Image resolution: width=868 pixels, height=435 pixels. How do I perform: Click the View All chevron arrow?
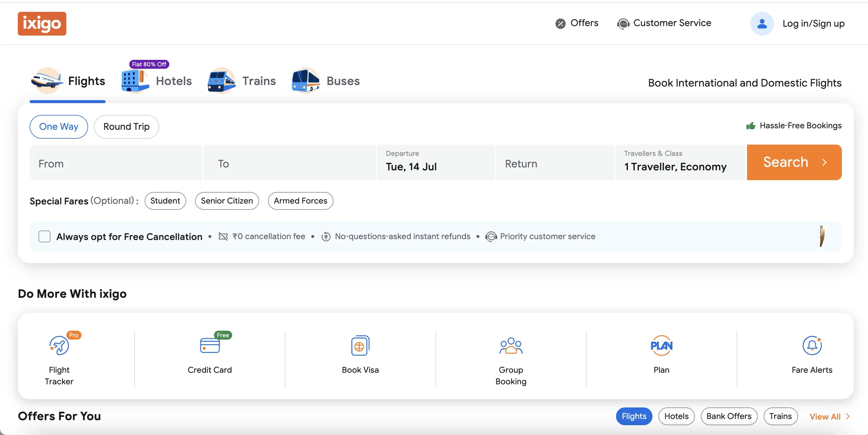(x=848, y=417)
